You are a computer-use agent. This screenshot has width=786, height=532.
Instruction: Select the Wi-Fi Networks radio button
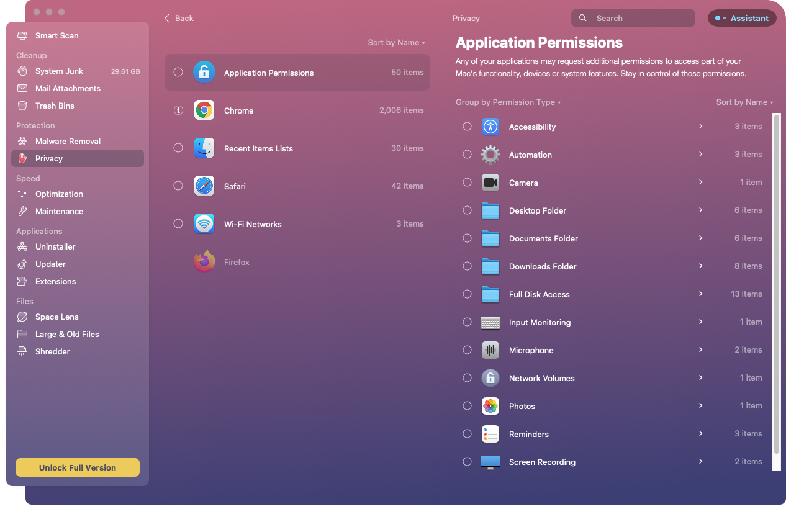point(178,223)
